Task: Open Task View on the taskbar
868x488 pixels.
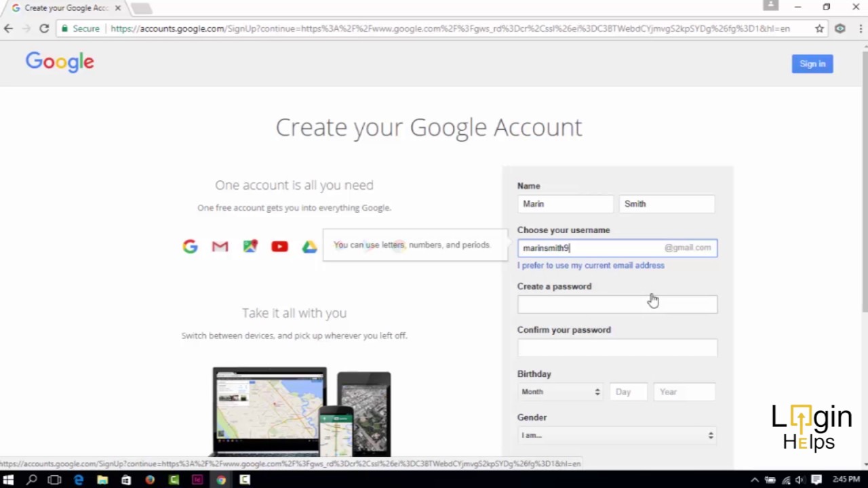Action: click(54, 480)
